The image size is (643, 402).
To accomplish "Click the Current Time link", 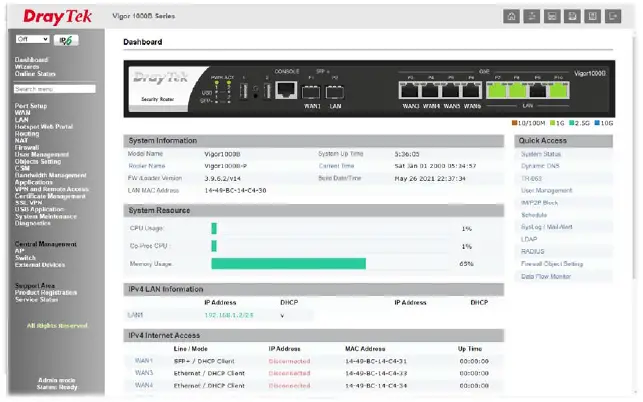I will click(336, 166).
